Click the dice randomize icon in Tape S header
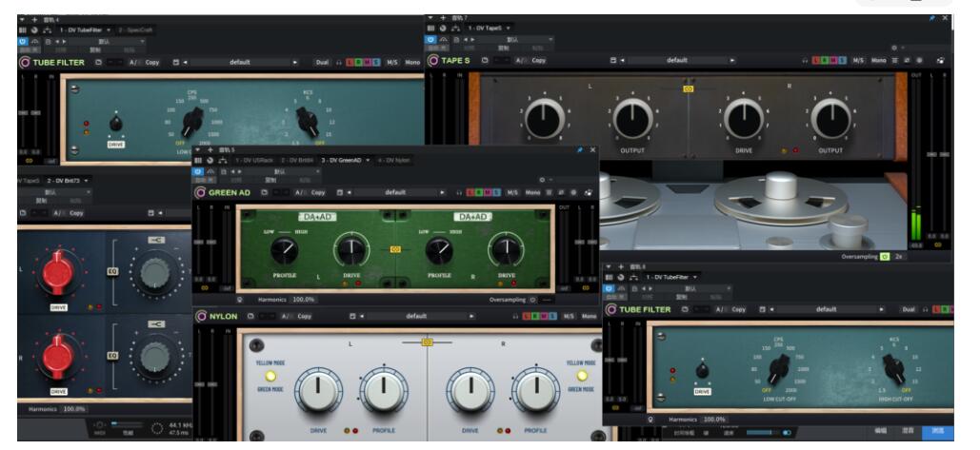 pos(941,61)
